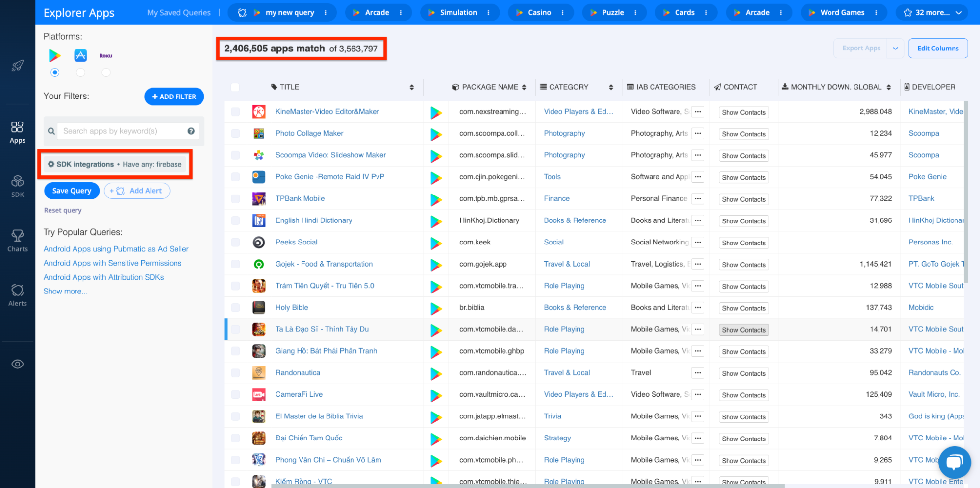Open the TPBank Mobile app icon
The height and width of the screenshot is (488, 980).
pyautogui.click(x=259, y=198)
